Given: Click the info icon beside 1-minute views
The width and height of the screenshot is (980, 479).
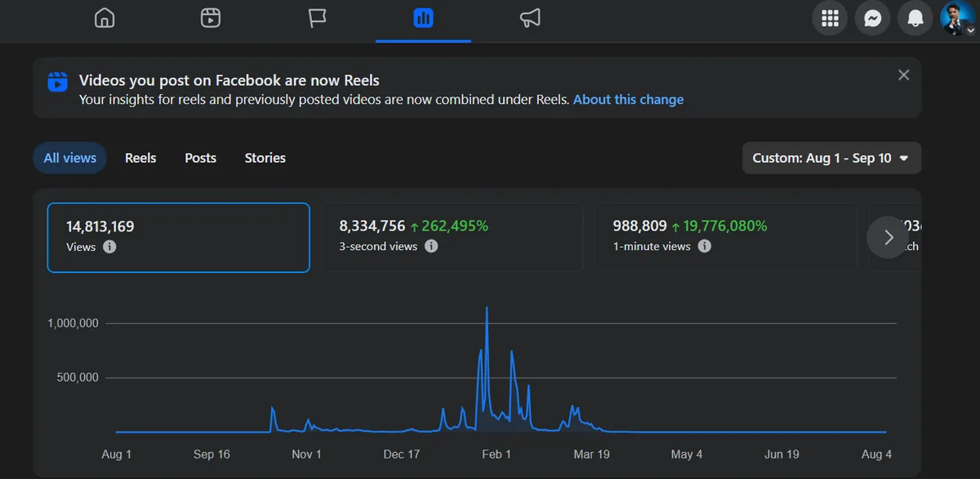Looking at the screenshot, I should (x=705, y=246).
